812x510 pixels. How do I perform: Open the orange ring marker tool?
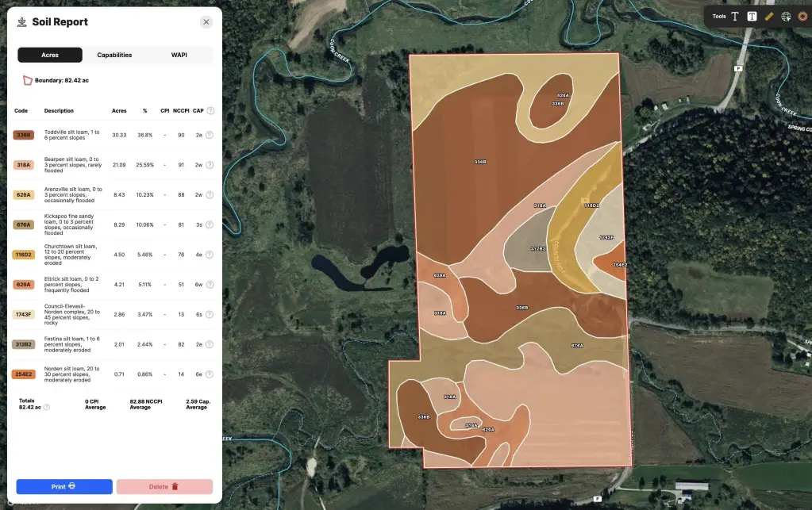click(802, 17)
